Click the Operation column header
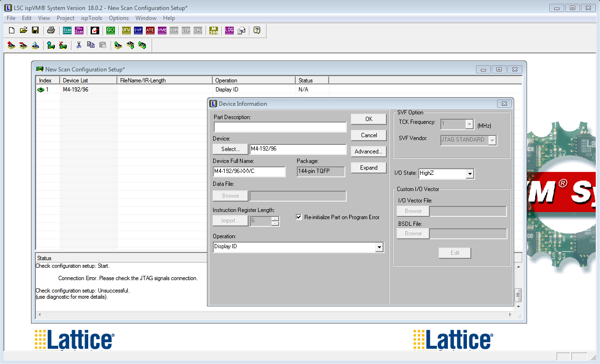 tap(254, 81)
